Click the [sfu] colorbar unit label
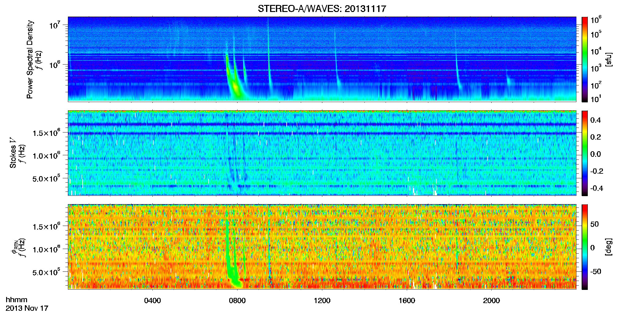This screenshot has height=332, width=644. [x=609, y=59]
